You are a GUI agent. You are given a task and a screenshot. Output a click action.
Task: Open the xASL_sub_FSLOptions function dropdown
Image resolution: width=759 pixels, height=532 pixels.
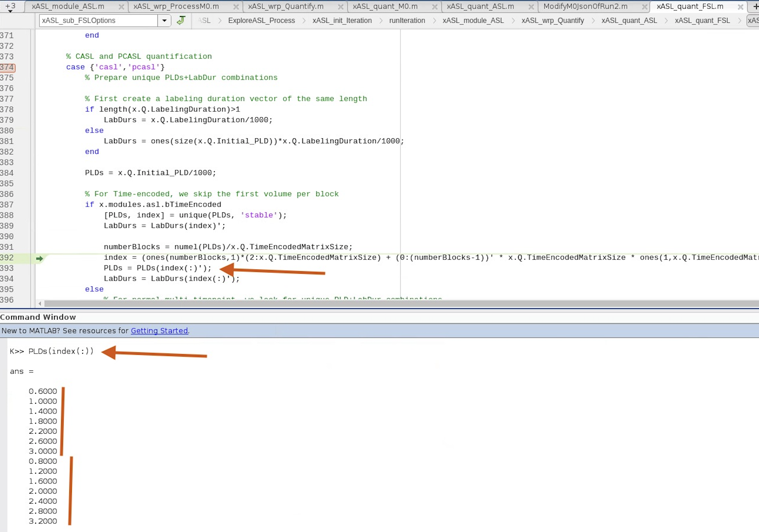tap(164, 20)
